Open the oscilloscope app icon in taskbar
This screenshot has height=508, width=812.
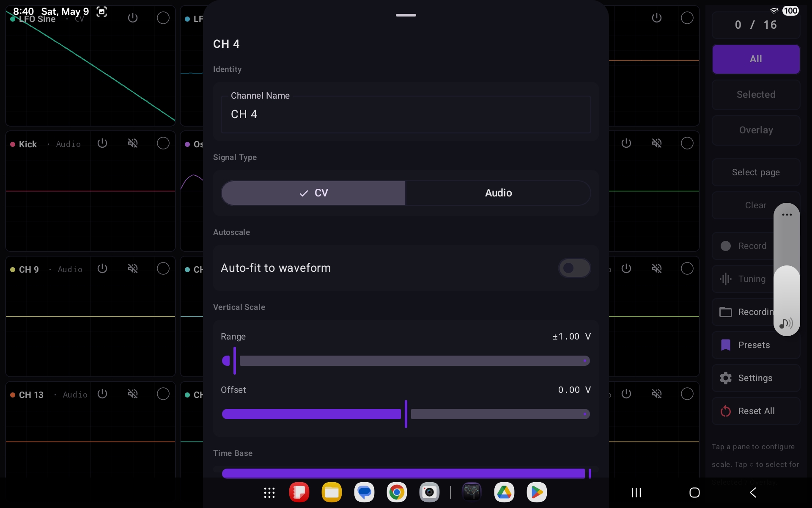tap(472, 492)
